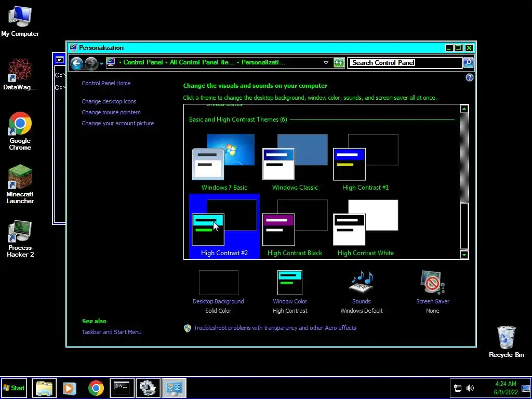Viewport: 532px width, 399px height.
Task: Click the Personalization taskbar button
Action: [174, 388]
